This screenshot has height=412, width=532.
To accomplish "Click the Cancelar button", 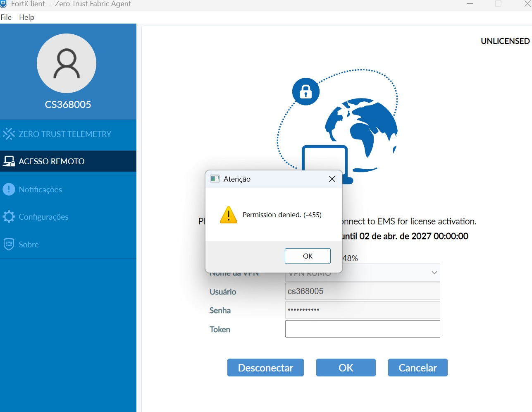I will pyautogui.click(x=418, y=368).
